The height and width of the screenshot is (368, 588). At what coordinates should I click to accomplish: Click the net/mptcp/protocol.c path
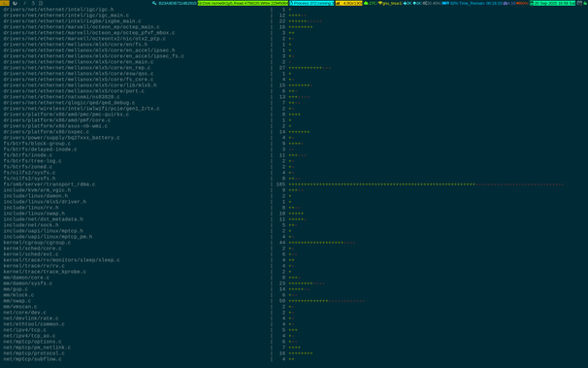[x=34, y=353]
